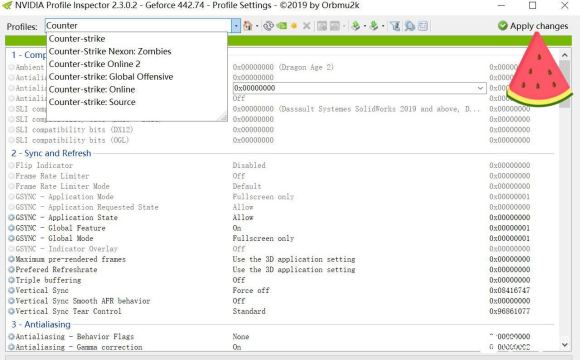The height and width of the screenshot is (360, 580).
Task: Open dropdown arrow beside import icon
Action: (383, 26)
